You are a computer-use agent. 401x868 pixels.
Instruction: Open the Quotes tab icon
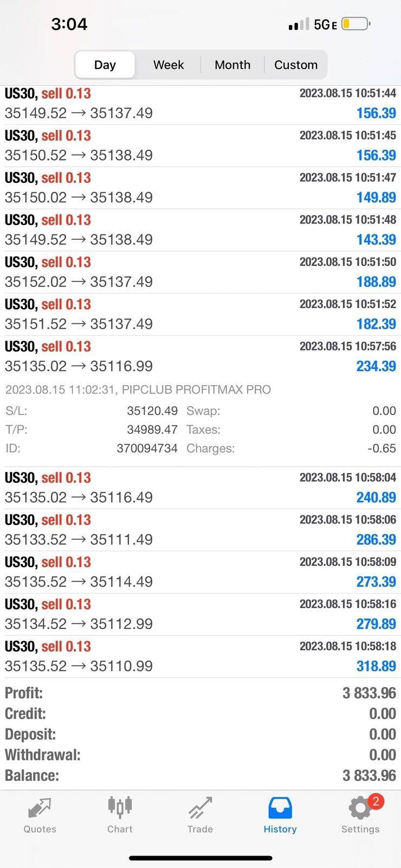pos(40,808)
